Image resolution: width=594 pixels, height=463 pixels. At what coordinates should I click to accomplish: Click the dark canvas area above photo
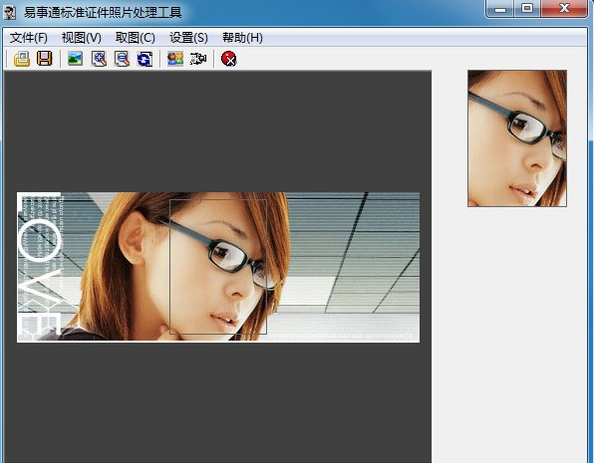click(x=218, y=131)
